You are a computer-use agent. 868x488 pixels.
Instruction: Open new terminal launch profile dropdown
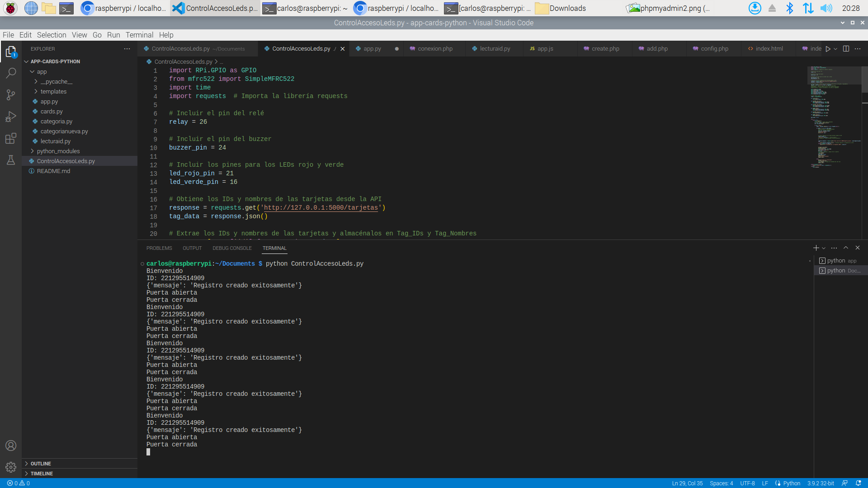(824, 248)
